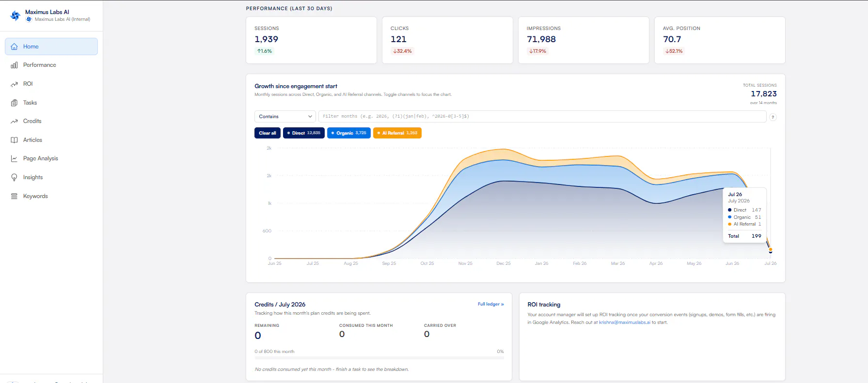Click the Home house icon in sidebar
This screenshot has height=383, width=868.
pos(14,46)
